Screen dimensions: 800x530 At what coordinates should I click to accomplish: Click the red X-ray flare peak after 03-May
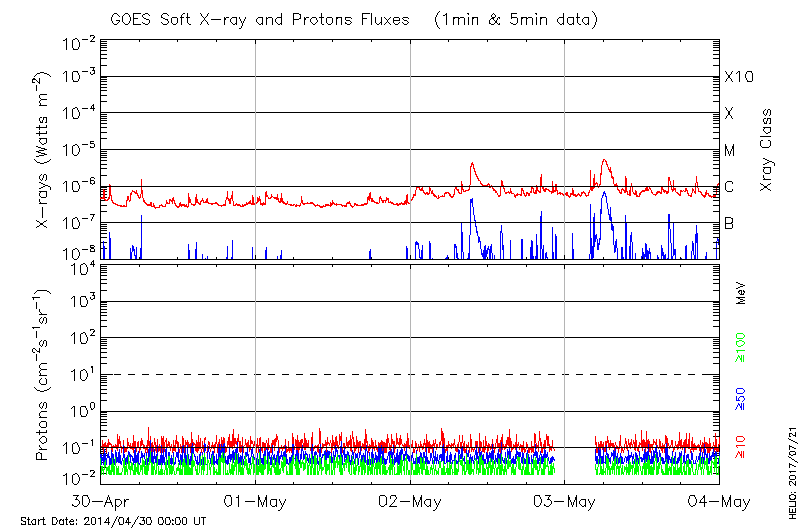[x=604, y=160]
